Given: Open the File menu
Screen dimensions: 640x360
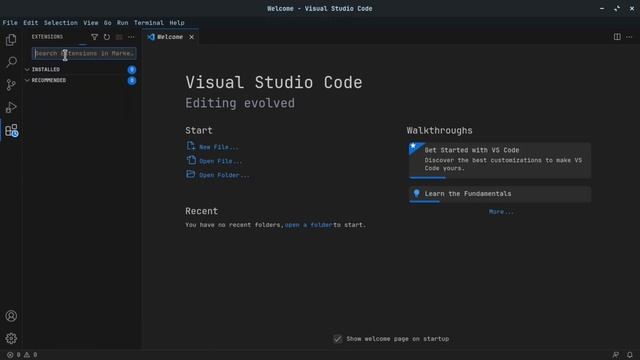Looking at the screenshot, I should (10, 23).
